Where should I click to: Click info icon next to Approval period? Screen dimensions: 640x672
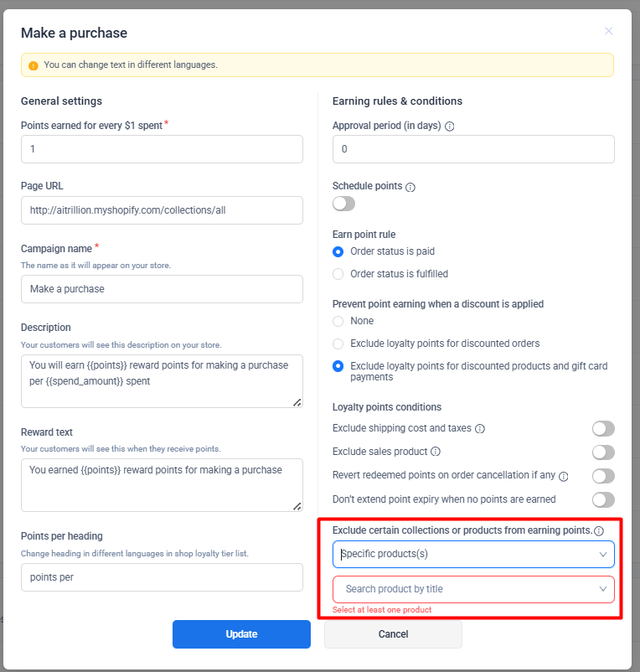tap(450, 127)
